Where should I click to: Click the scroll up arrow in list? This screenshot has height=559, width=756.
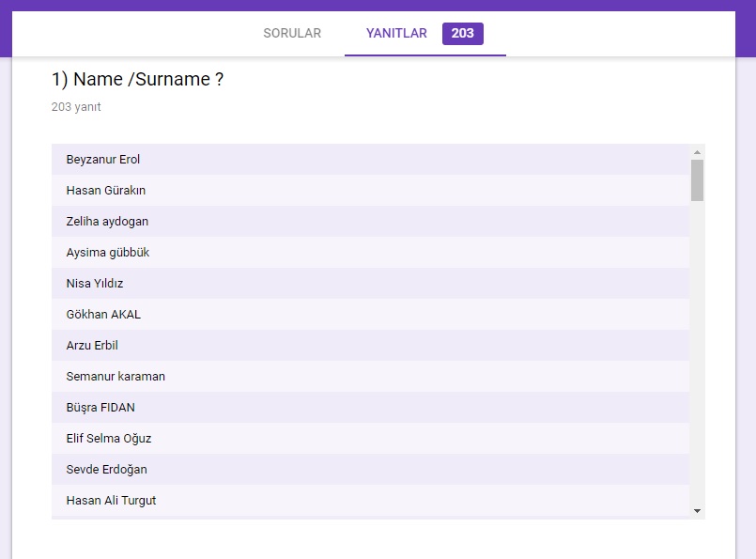point(697,152)
